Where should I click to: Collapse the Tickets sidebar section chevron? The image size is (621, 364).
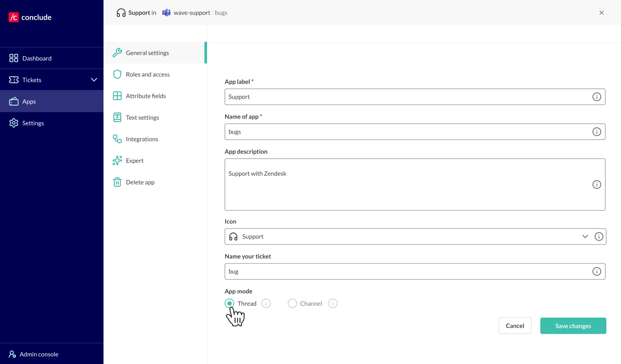[x=94, y=80]
